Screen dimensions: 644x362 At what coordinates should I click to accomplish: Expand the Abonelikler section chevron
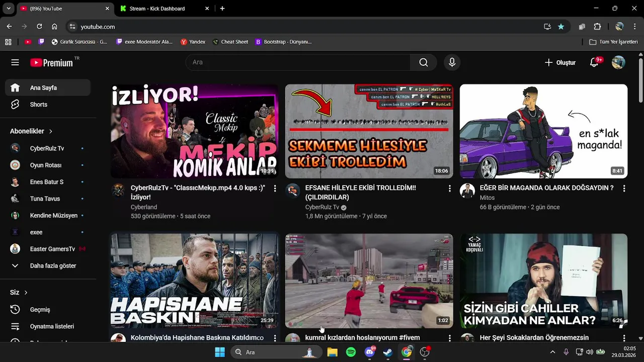pos(51,131)
